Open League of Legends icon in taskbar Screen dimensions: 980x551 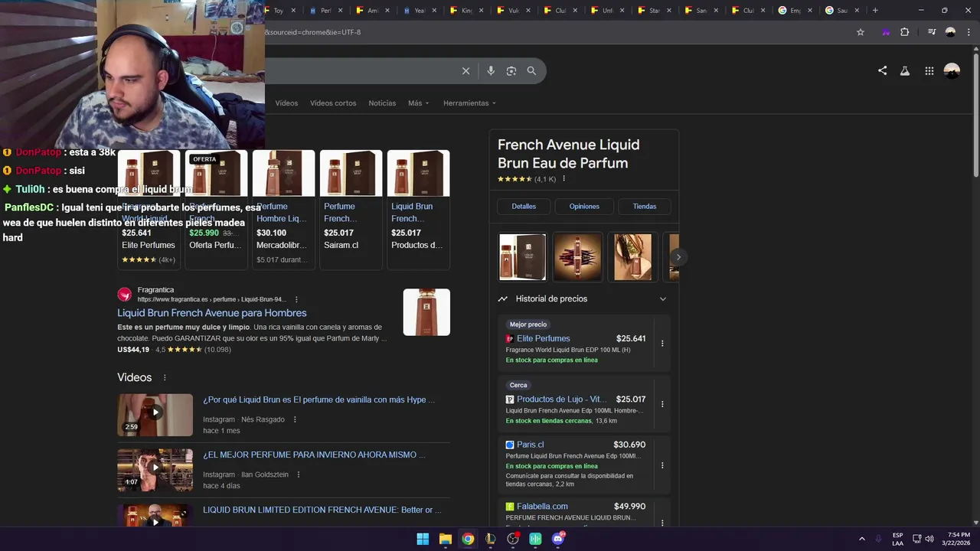490,539
